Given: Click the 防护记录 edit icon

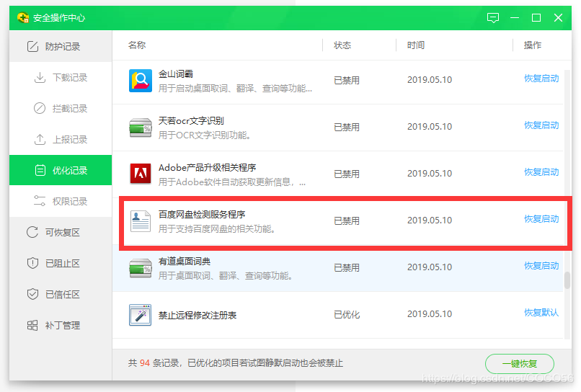Looking at the screenshot, I should point(32,46).
